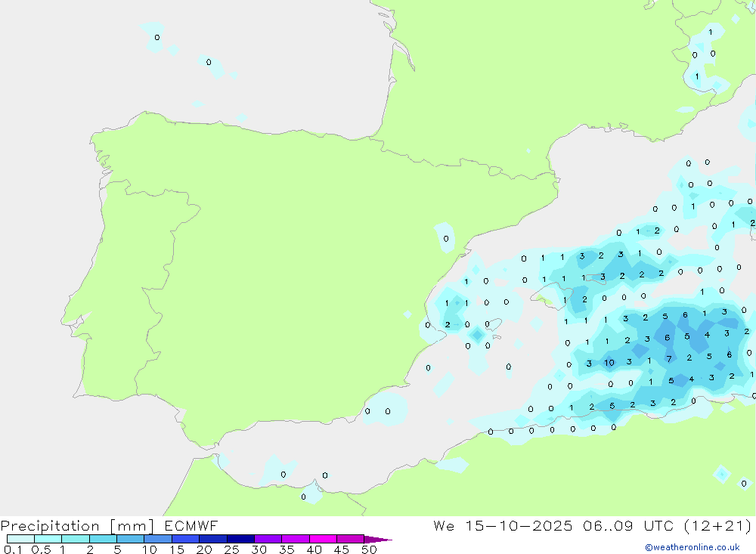Image resolution: width=756 pixels, height=554 pixels.
Task: Click the "10" precipitation value on the map
Action: [x=609, y=363]
